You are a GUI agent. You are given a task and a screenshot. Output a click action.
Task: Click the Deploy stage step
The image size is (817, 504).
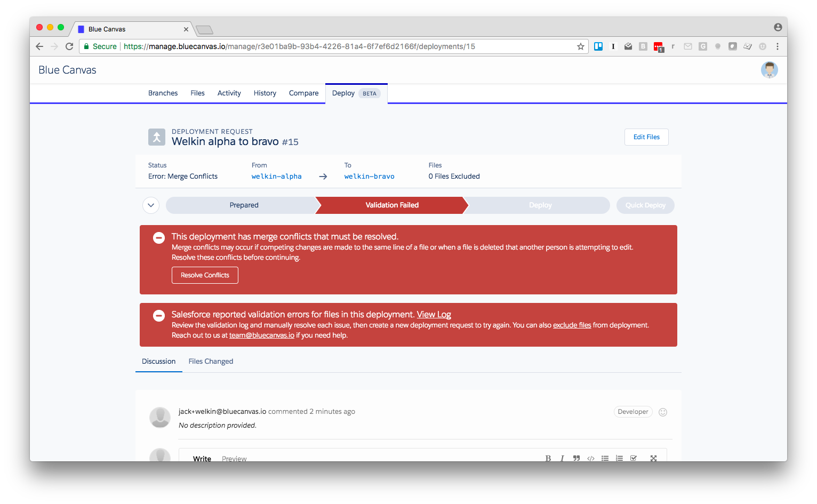pyautogui.click(x=540, y=205)
